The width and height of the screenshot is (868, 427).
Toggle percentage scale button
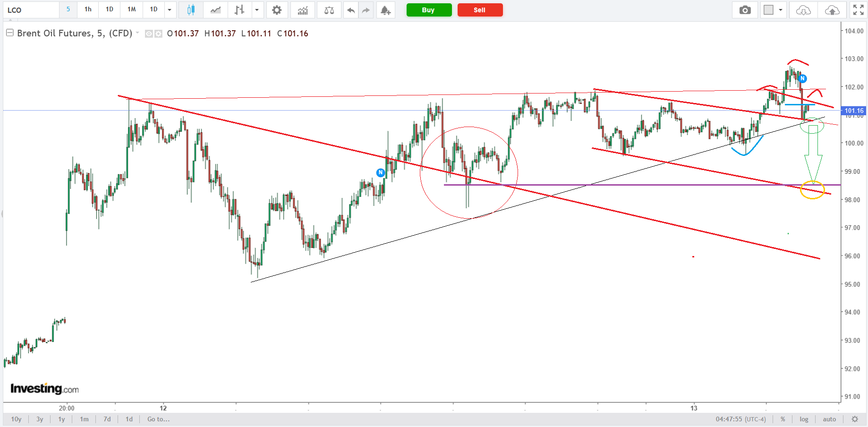point(783,419)
